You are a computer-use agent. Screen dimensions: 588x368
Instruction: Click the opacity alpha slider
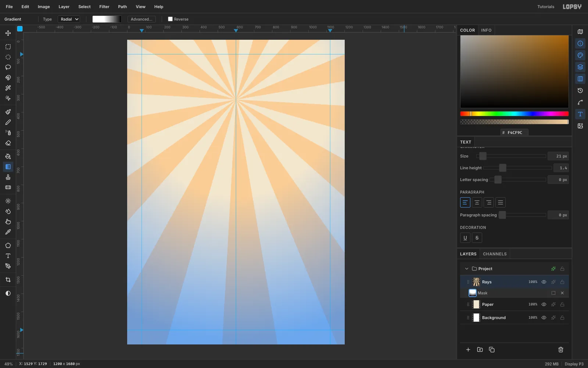(x=514, y=122)
